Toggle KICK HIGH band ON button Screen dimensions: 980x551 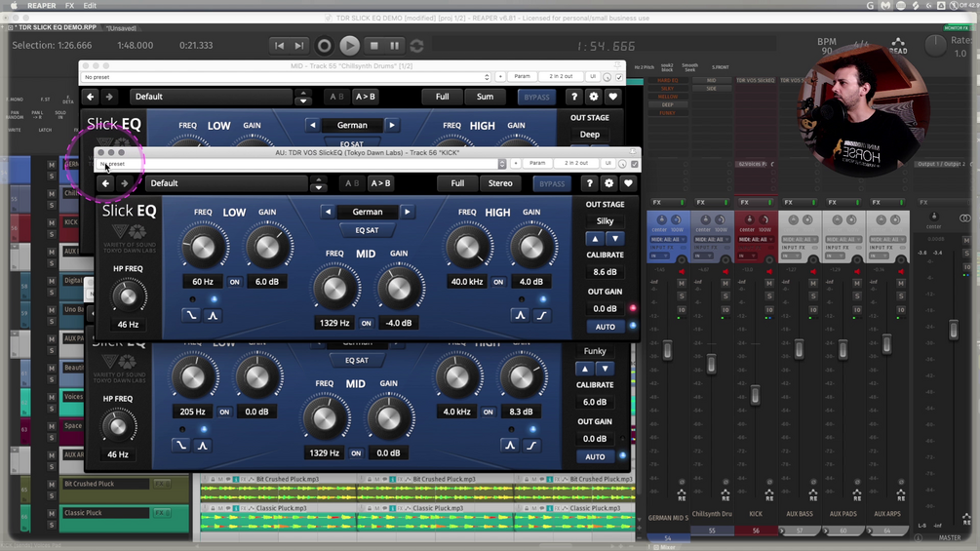tap(498, 282)
